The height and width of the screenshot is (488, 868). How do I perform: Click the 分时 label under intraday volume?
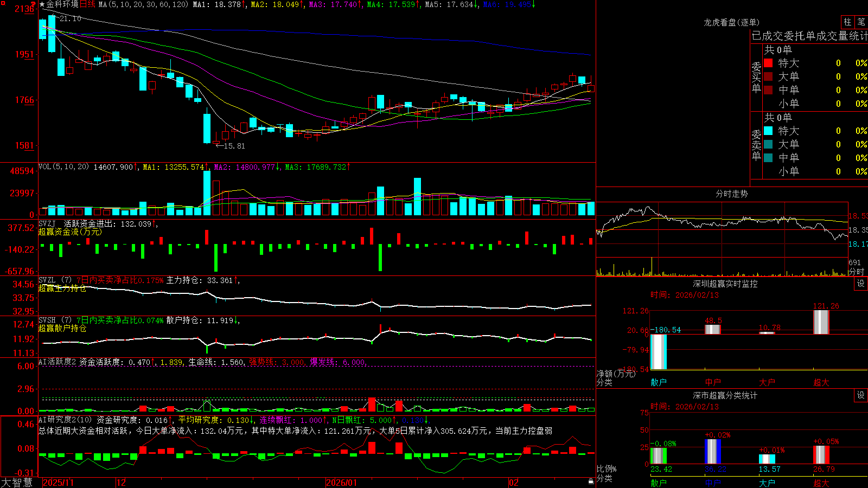coord(857,272)
